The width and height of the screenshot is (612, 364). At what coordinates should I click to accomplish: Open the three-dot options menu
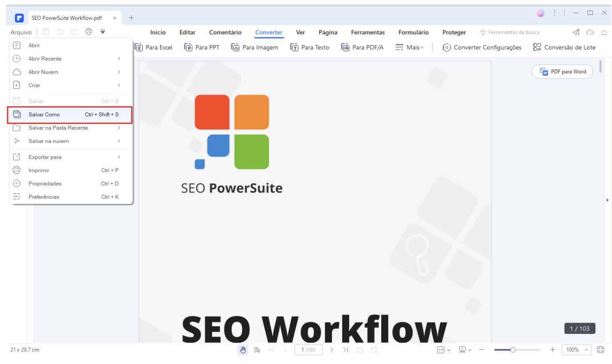[x=555, y=13]
